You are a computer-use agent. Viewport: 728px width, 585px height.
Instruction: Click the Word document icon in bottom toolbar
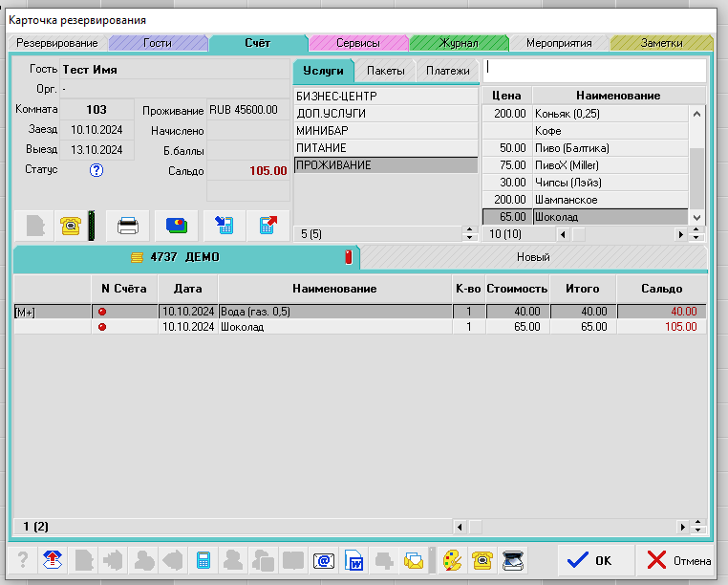pyautogui.click(x=354, y=560)
